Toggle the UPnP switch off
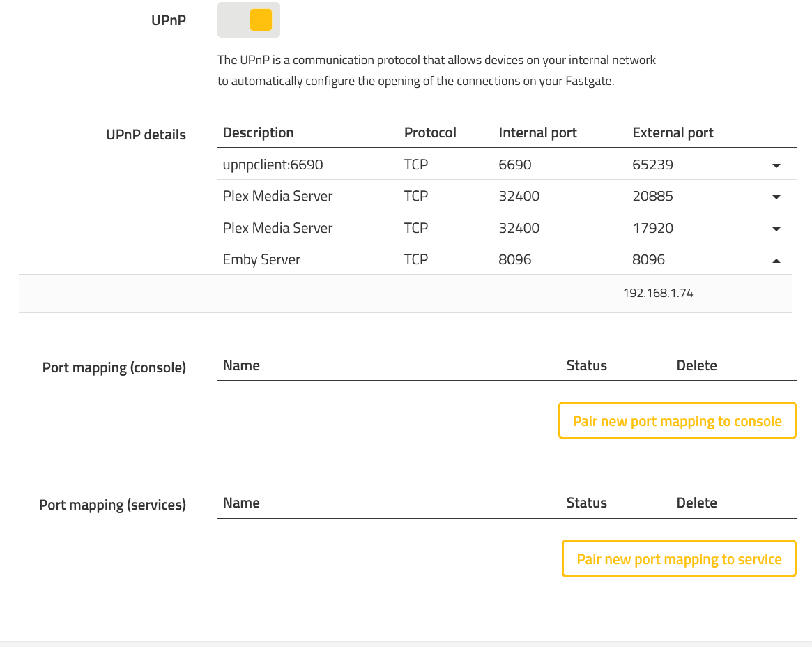Screen dimensions: 812x647 pos(249,20)
